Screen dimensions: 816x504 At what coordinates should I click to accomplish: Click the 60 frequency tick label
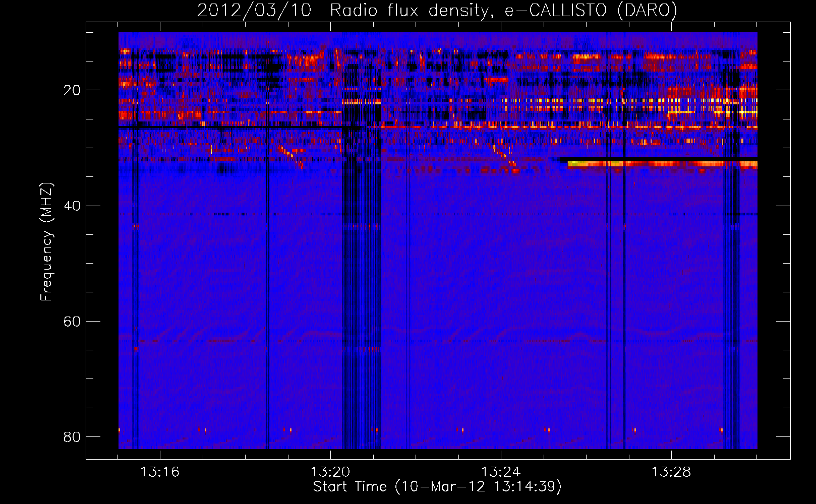(x=72, y=322)
